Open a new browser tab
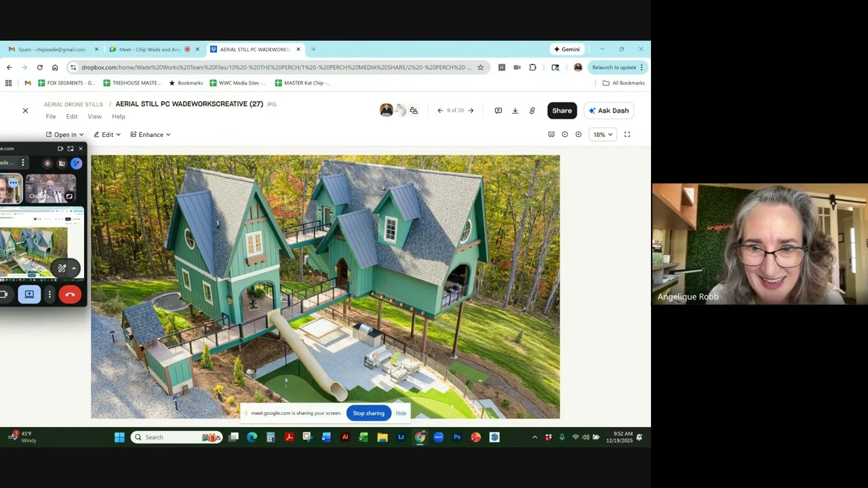Image resolution: width=868 pixels, height=488 pixels. tap(313, 49)
